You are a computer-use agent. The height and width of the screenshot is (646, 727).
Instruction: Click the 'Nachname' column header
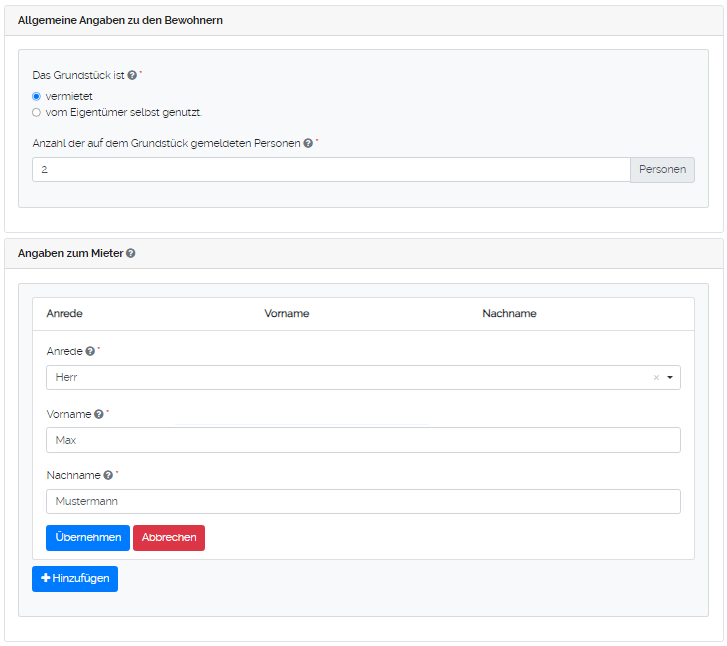click(509, 314)
